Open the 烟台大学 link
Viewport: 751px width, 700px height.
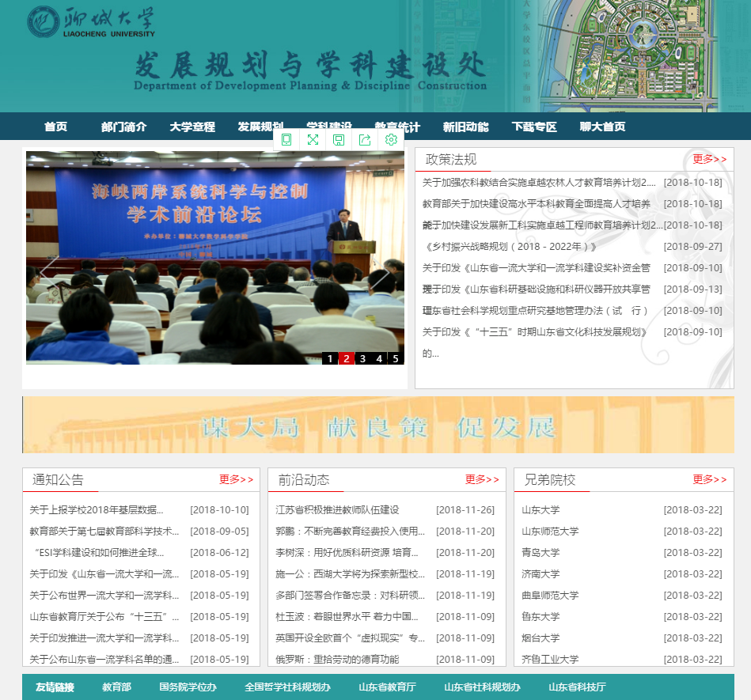(540, 638)
